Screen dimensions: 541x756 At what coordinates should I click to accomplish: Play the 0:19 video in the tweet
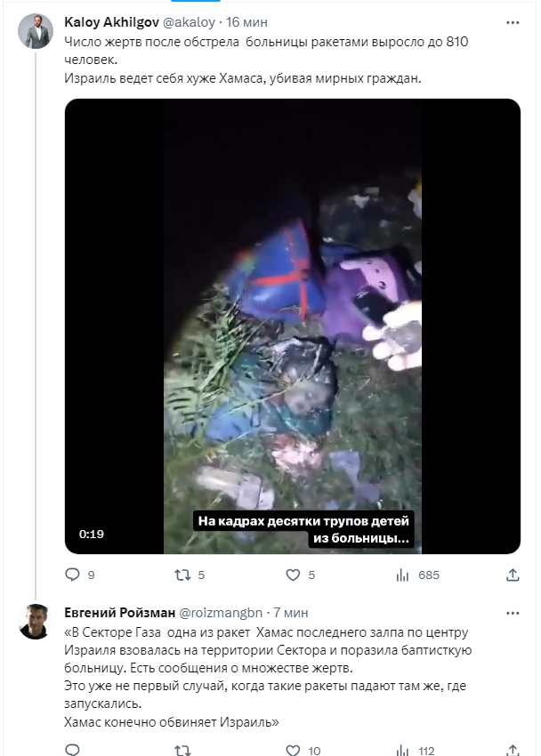(293, 326)
